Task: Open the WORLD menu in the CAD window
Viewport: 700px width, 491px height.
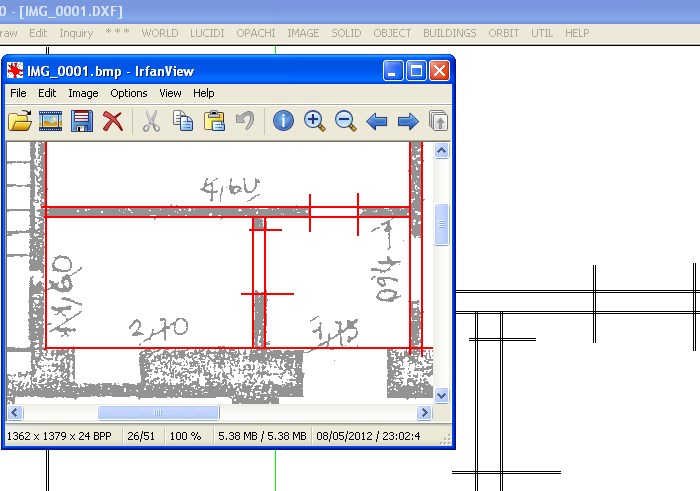Action: click(160, 33)
